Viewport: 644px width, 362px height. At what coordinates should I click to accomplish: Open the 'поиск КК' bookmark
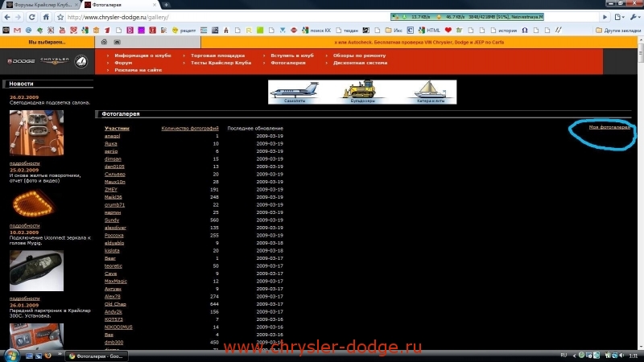pos(316,31)
